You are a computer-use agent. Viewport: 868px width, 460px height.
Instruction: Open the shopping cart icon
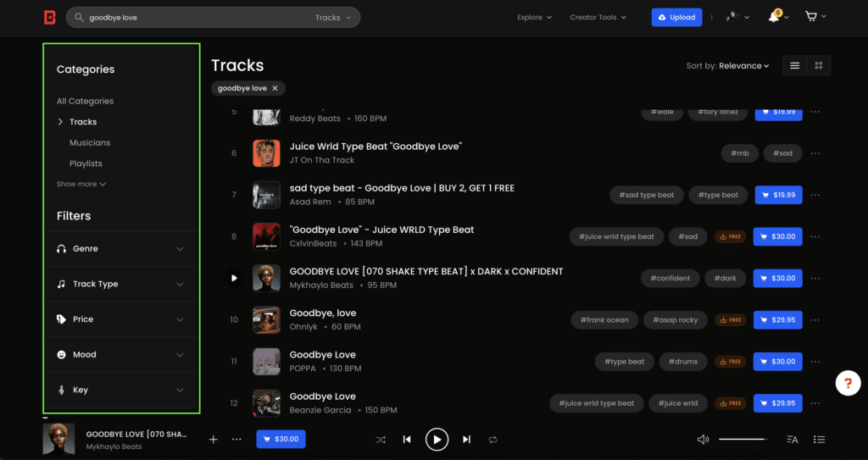(x=811, y=17)
